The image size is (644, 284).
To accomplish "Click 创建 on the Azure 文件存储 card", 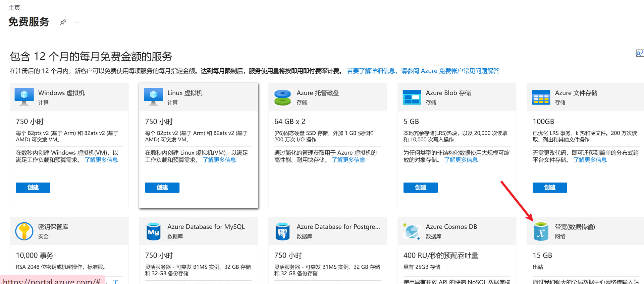I will (x=550, y=188).
